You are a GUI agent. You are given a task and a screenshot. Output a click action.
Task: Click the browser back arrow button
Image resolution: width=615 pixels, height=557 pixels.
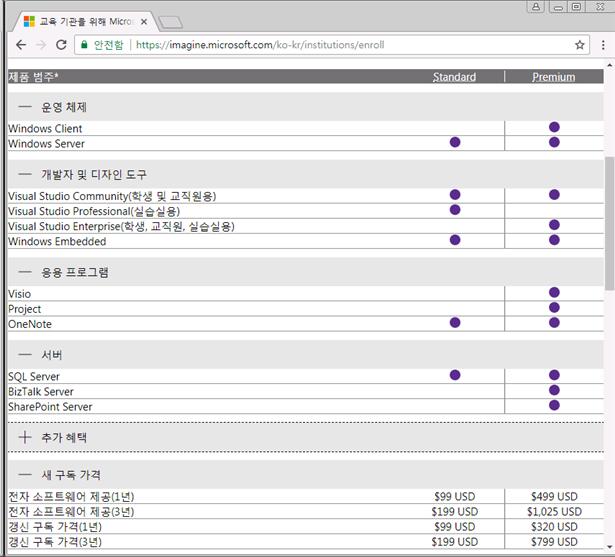click(x=21, y=45)
